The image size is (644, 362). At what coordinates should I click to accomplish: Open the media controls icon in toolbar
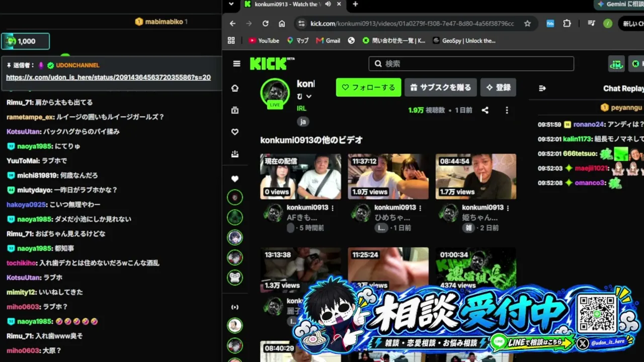[592, 24]
